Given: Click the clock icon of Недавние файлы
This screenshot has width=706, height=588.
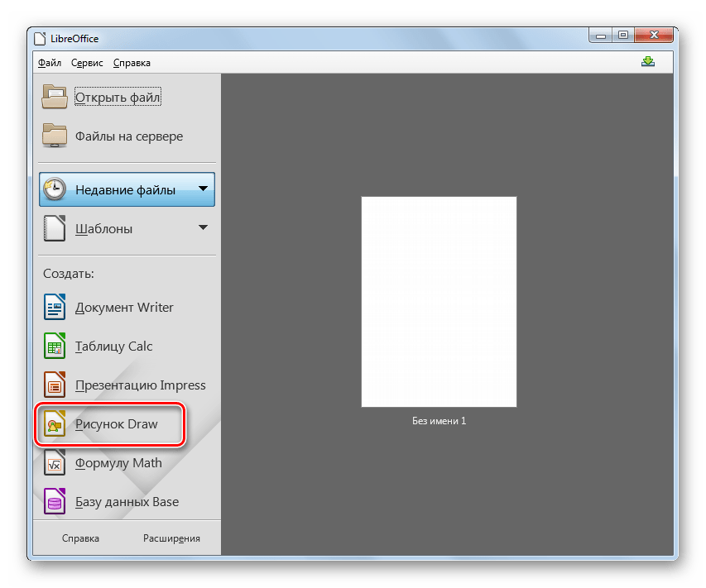Looking at the screenshot, I should click(55, 189).
